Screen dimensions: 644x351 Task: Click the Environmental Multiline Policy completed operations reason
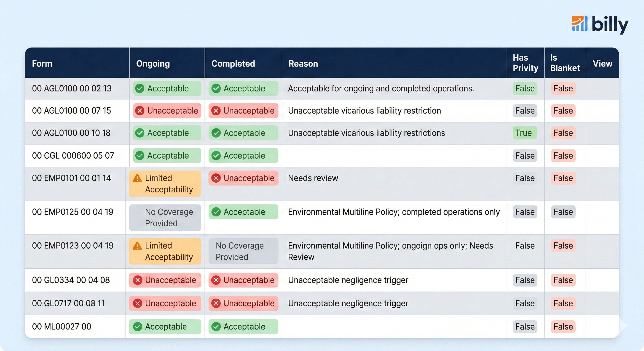(x=394, y=212)
